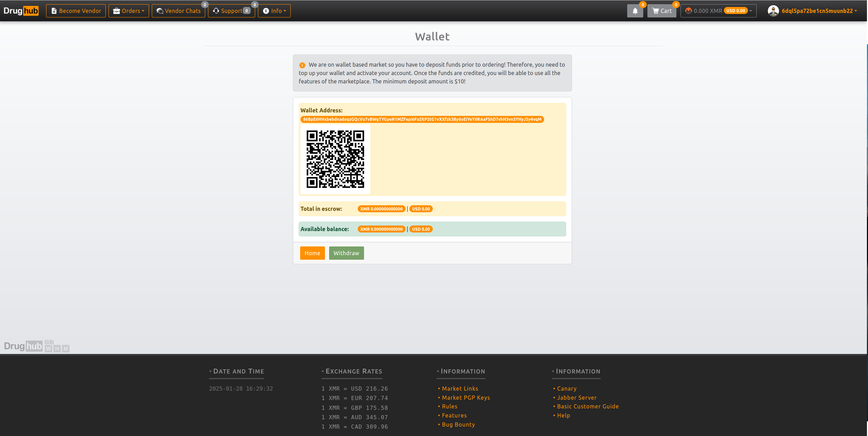
Task: Open the Jabber Server link
Action: click(x=577, y=398)
